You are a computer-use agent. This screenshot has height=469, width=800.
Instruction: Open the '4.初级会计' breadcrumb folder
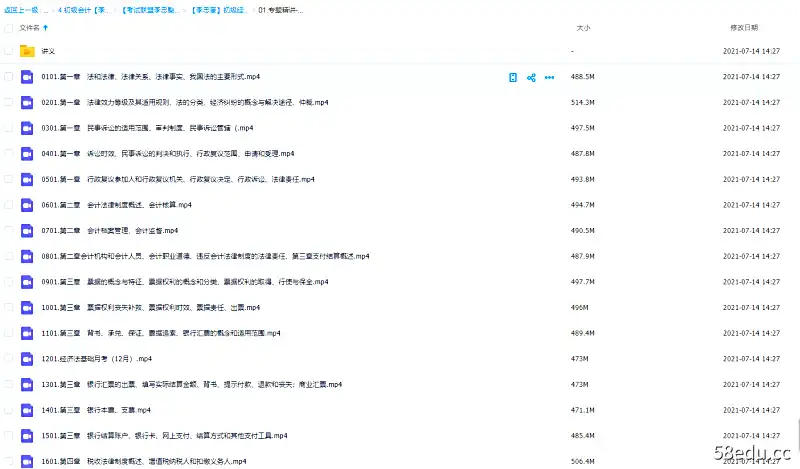click(x=84, y=10)
